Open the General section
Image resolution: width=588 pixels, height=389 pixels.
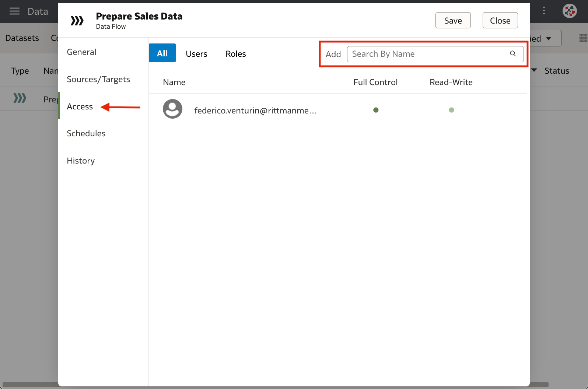pyautogui.click(x=81, y=52)
